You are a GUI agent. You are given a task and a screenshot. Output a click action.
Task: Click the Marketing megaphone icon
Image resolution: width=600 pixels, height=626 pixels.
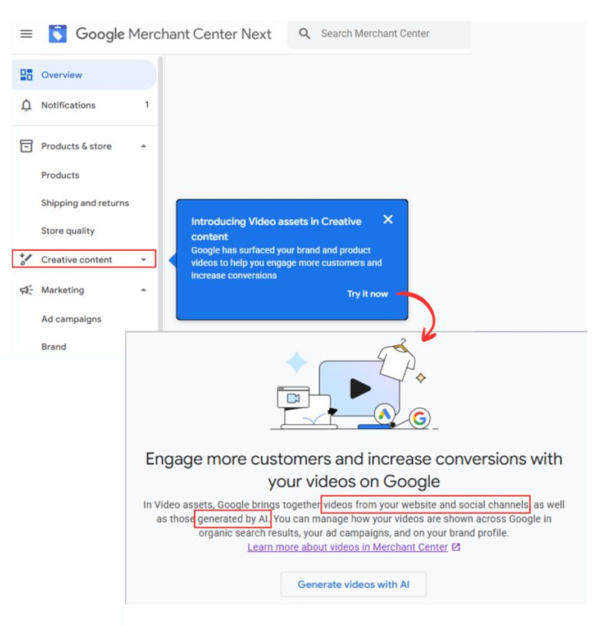pos(26,290)
